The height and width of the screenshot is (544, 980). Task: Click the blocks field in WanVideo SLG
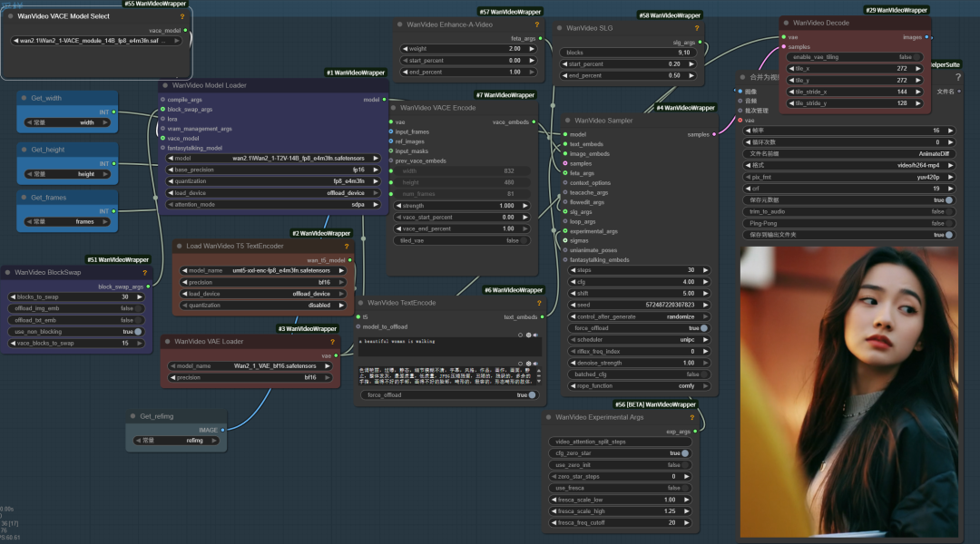click(x=628, y=53)
